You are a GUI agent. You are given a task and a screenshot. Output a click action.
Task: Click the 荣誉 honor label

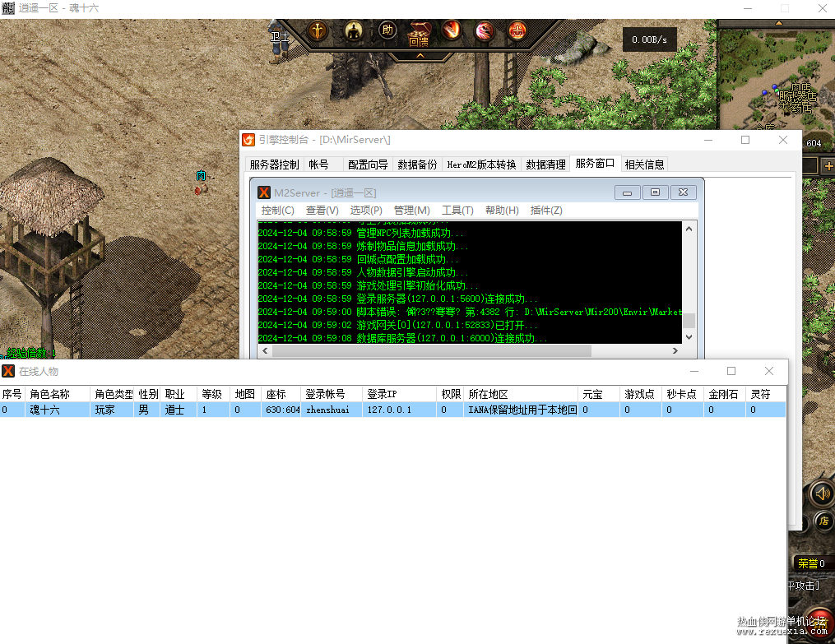(808, 563)
